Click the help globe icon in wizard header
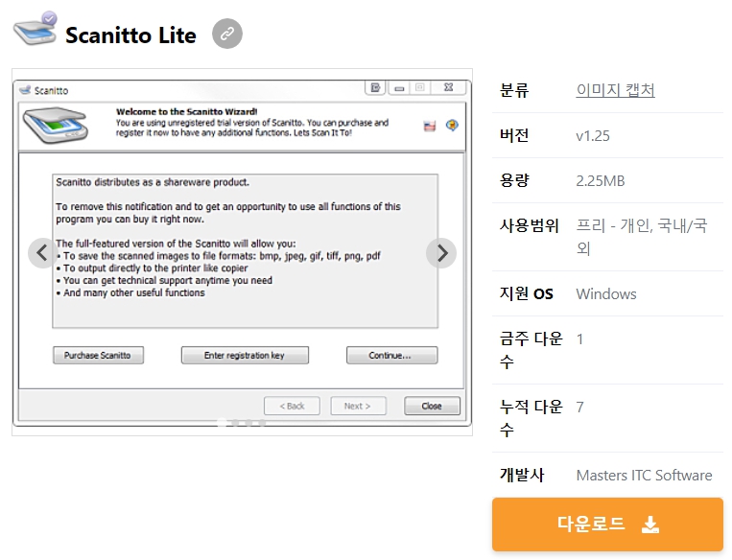This screenshot has width=732, height=560. [x=452, y=125]
